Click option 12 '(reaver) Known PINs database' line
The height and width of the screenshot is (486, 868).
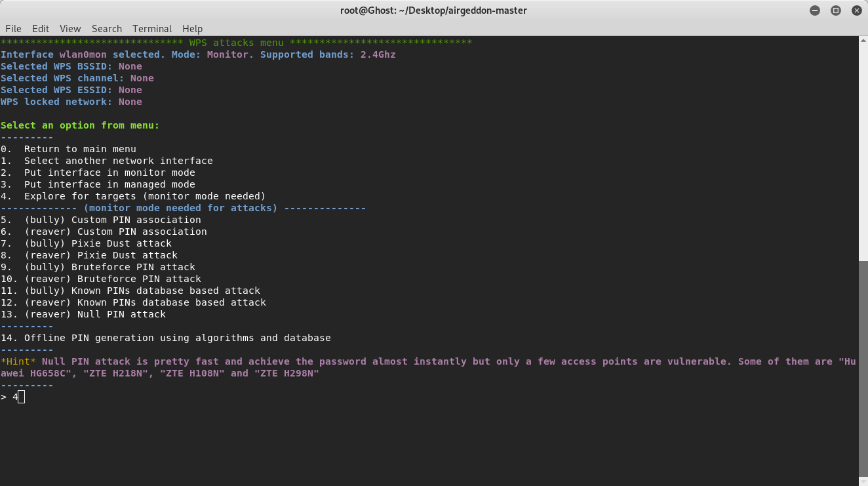(x=133, y=302)
